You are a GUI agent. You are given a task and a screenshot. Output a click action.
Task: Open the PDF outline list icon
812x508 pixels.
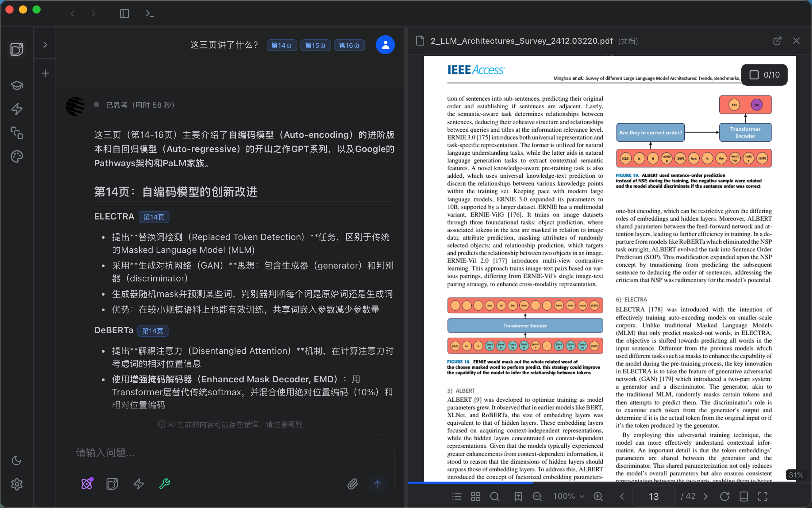click(x=457, y=496)
